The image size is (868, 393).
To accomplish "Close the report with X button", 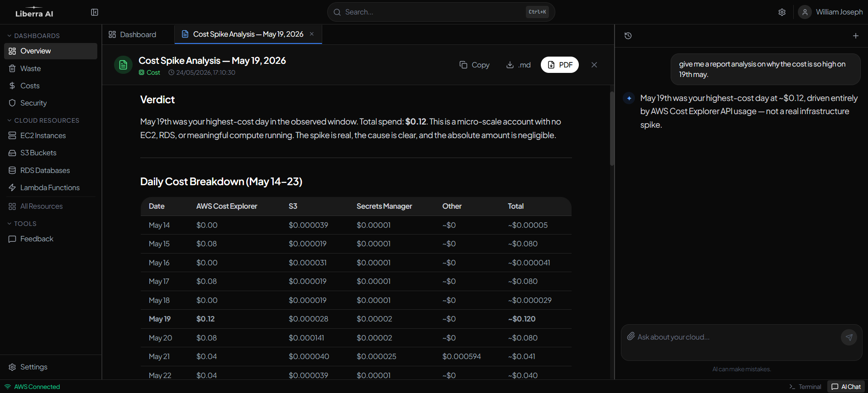I will [594, 65].
